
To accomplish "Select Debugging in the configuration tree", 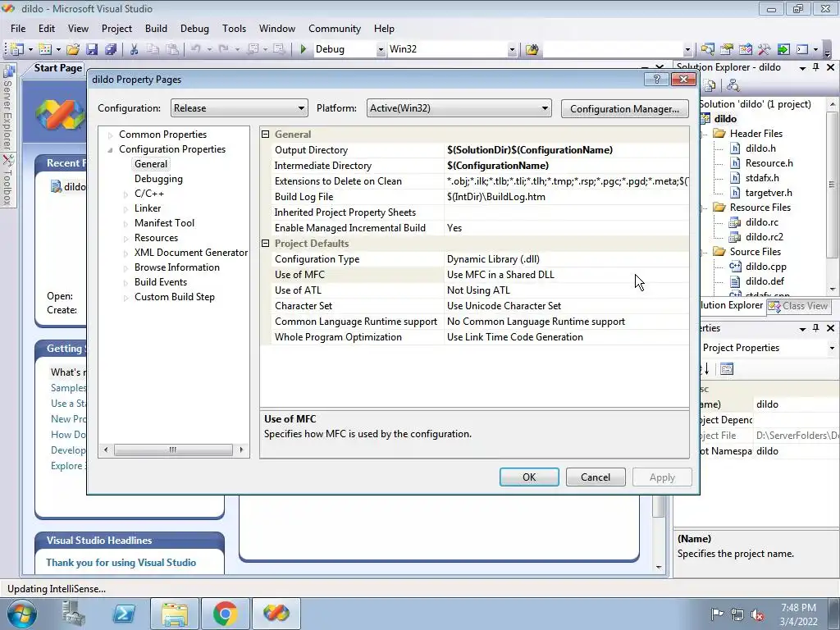I will [x=158, y=179].
